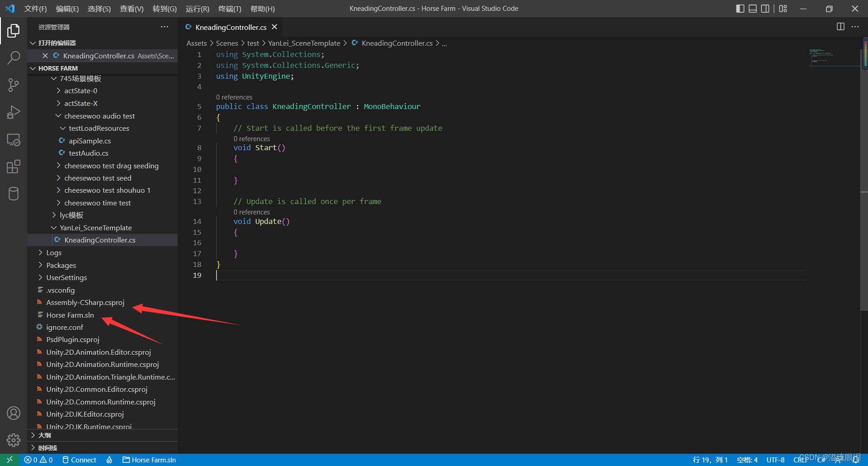Toggle primary side bar layout button
This screenshot has height=466, width=868.
740,9
